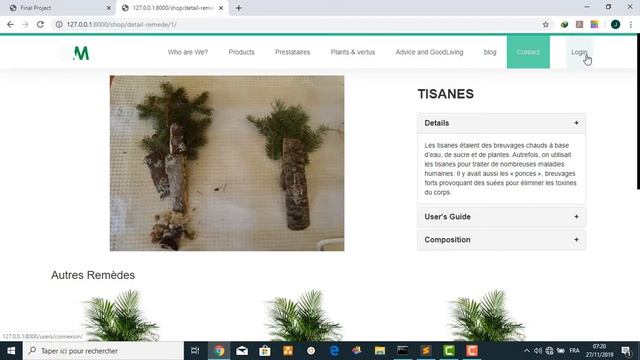Expand the User's Guide section
Viewport: 640px width, 360px height.
[x=501, y=217]
